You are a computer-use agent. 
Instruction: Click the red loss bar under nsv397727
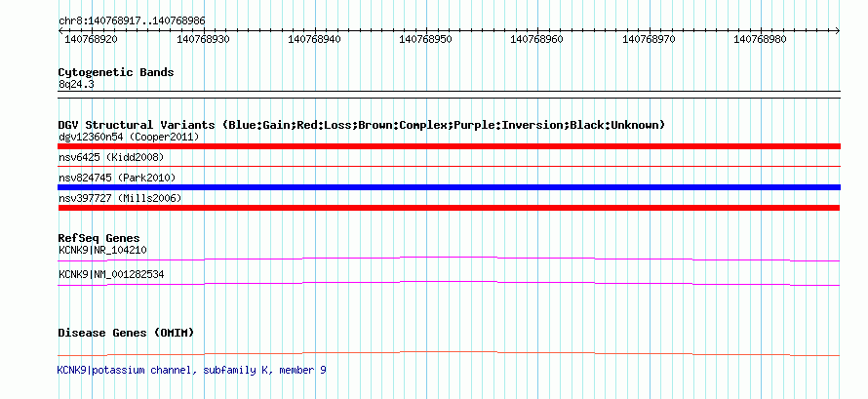click(x=449, y=208)
